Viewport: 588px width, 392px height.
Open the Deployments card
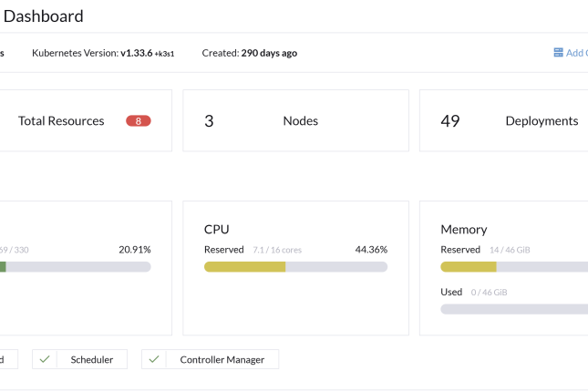point(503,120)
